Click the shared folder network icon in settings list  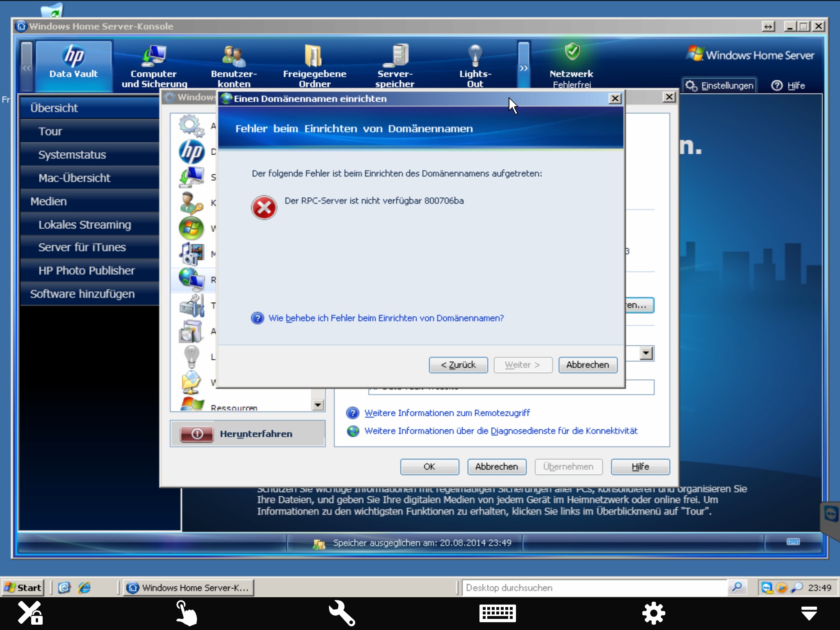(x=192, y=381)
